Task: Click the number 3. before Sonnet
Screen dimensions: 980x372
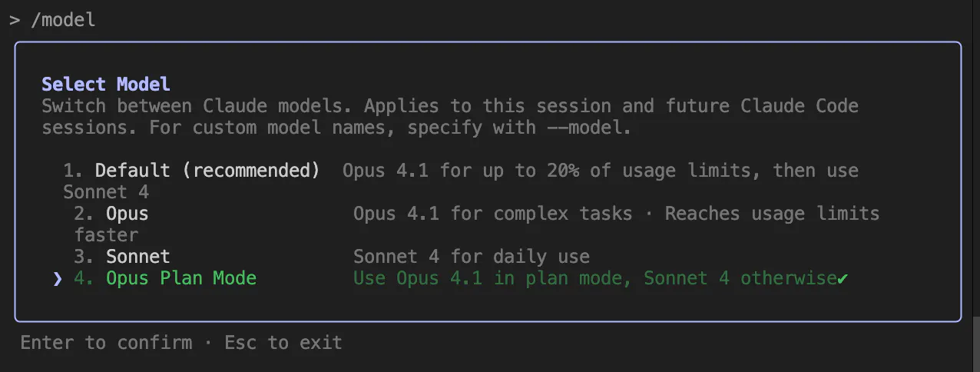Action: (84, 256)
